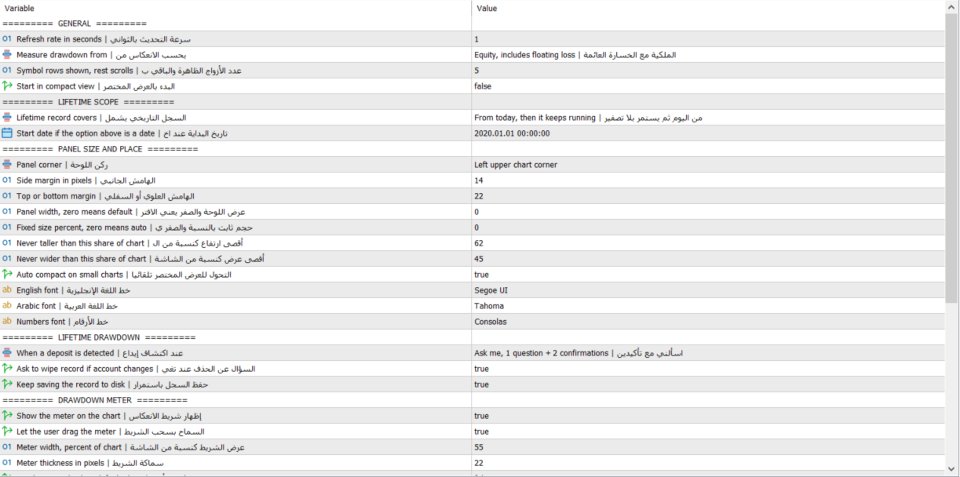Screen dimensions: 960x477
Task: Select the Side margin in pixels value 14
Action: click(708, 181)
